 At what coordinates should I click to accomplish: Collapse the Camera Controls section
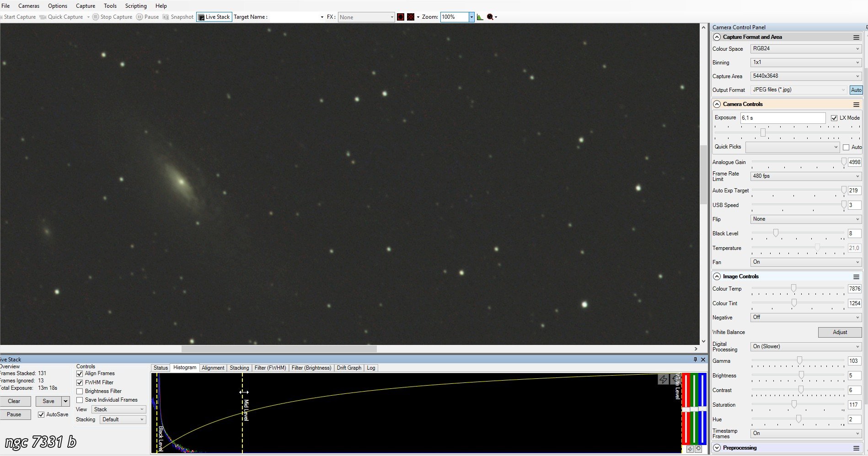pyautogui.click(x=717, y=104)
